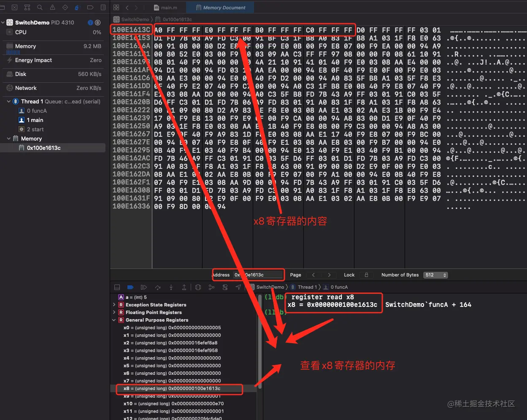This screenshot has width=527, height=420.
Task: Select the search navigator magnifier
Action: [x=39, y=7]
